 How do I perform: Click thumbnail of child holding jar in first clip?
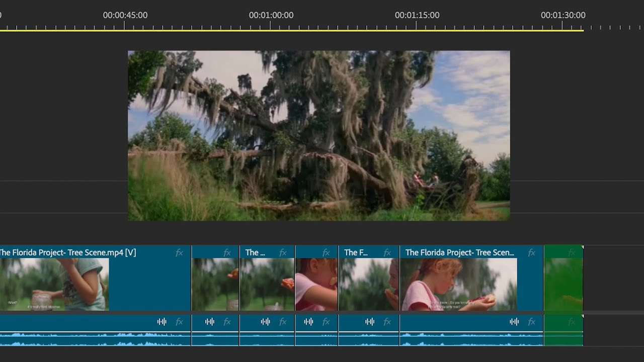pyautogui.click(x=54, y=285)
